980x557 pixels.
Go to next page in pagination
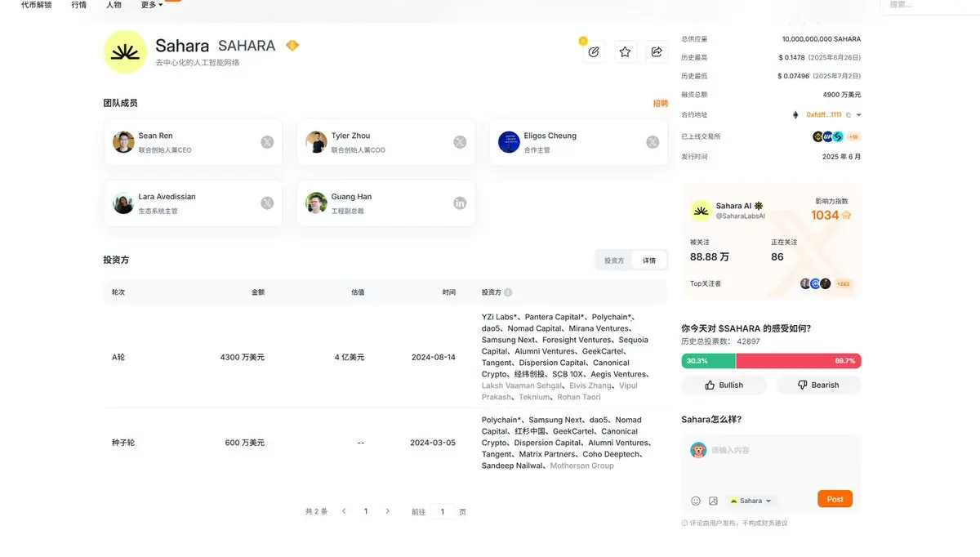click(x=387, y=511)
